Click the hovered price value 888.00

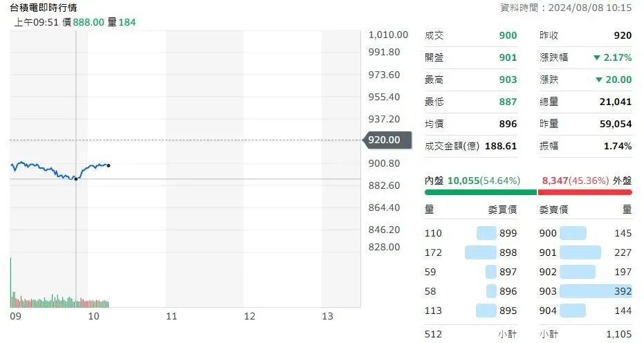[89, 22]
